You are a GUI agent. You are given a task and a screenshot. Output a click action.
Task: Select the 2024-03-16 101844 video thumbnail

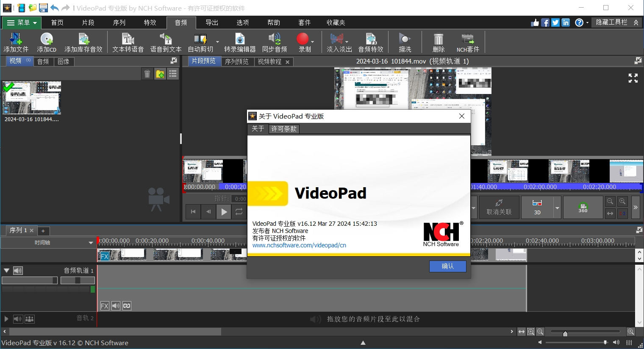32,98
